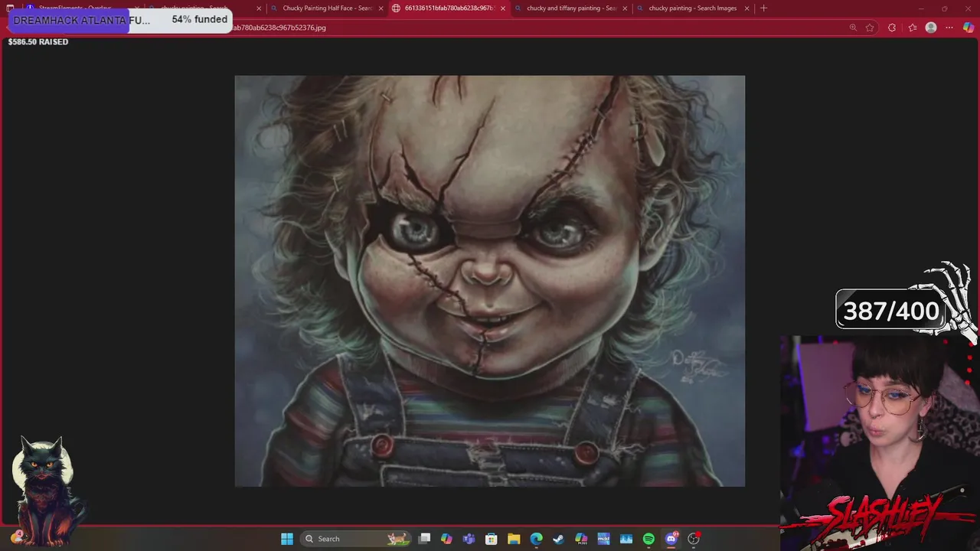
Task: Open the Windows Start menu
Action: [287, 539]
